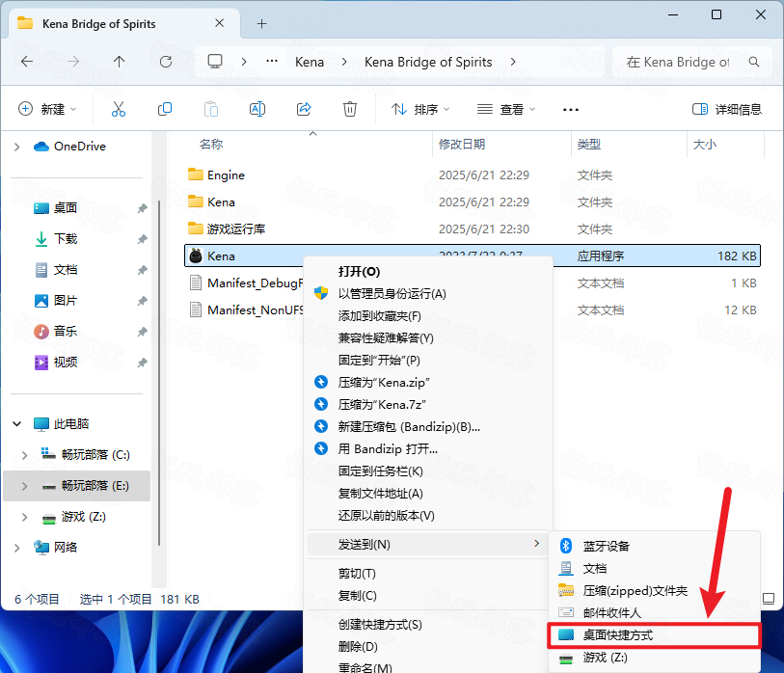
Task: Click the Copy icon in toolbar
Action: point(165,109)
